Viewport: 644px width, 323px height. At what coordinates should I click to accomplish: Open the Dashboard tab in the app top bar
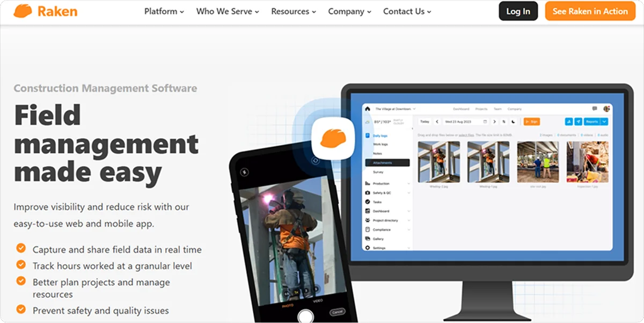pyautogui.click(x=461, y=109)
